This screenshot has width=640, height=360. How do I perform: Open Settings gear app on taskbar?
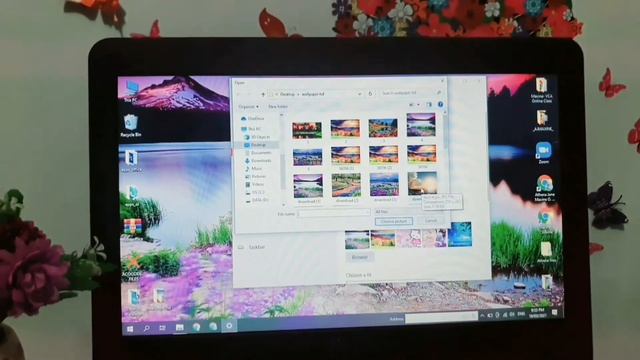(x=229, y=326)
